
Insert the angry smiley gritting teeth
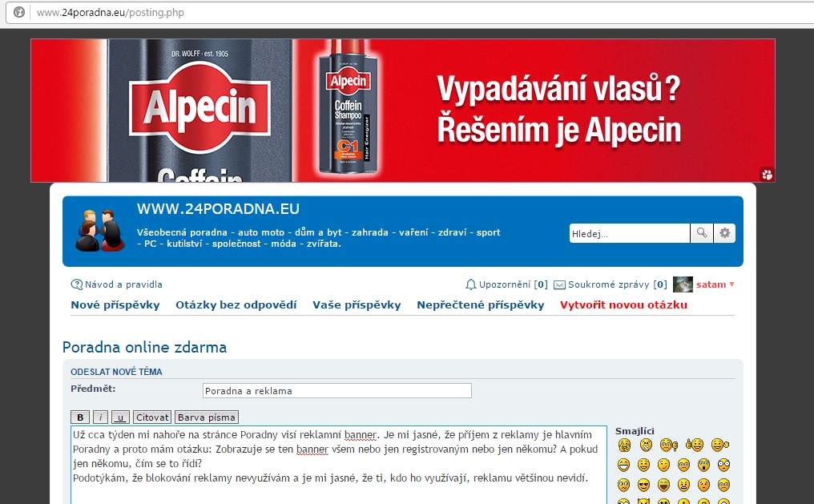pos(683,485)
